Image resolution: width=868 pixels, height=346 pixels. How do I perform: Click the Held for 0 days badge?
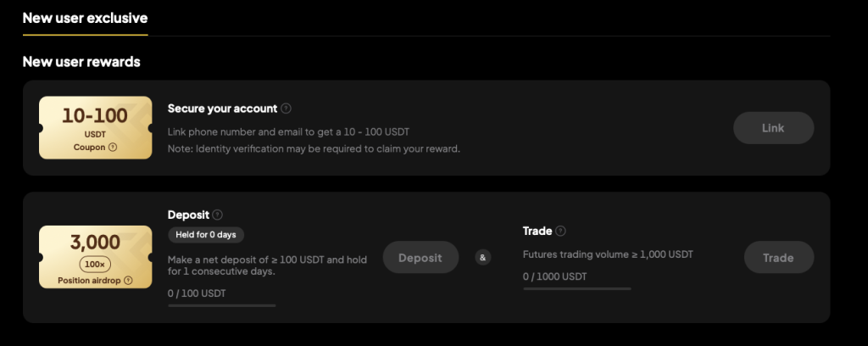click(206, 235)
